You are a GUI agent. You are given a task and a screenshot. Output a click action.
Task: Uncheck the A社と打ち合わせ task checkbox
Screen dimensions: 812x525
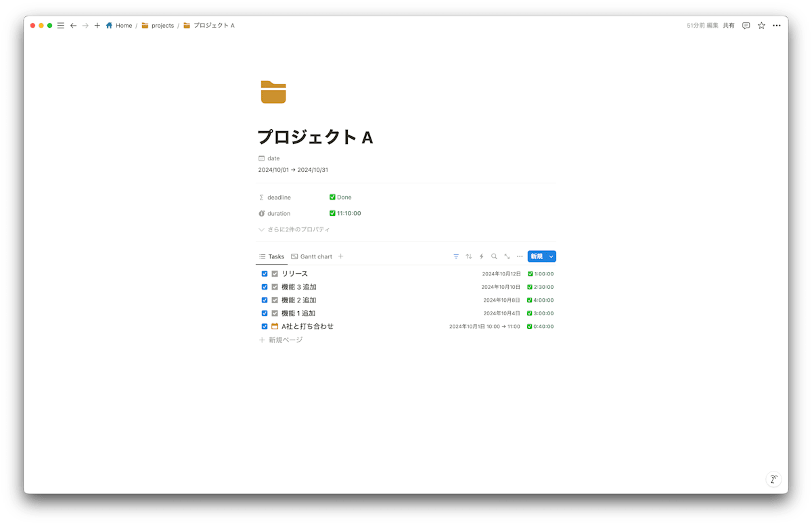click(x=265, y=326)
